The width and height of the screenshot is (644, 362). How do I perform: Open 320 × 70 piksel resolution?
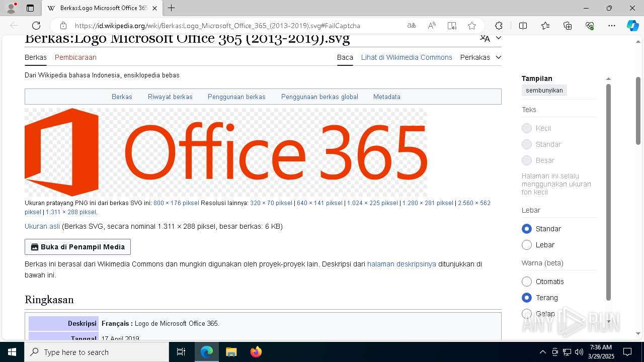click(271, 203)
